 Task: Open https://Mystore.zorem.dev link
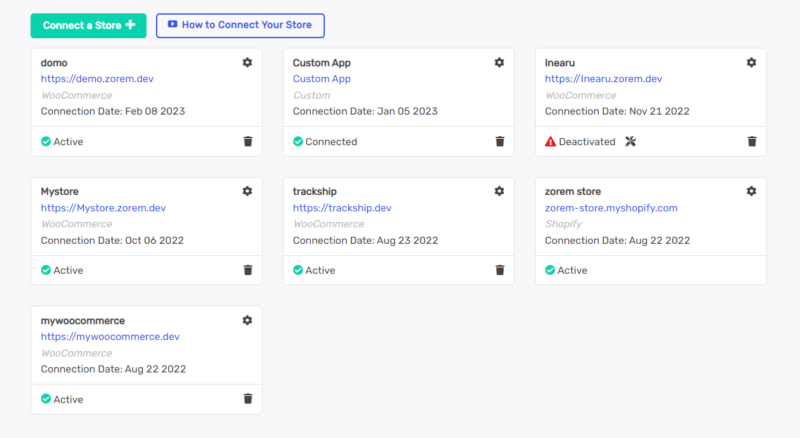coord(103,208)
